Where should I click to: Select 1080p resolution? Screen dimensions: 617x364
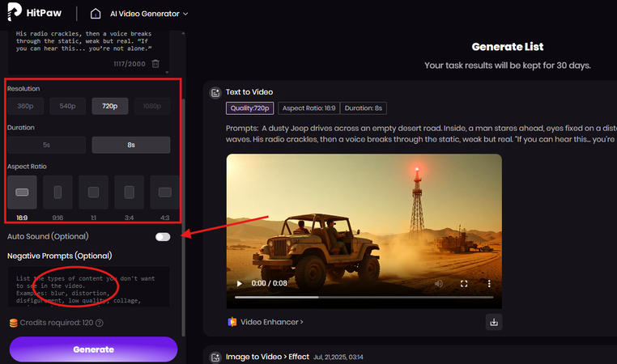[x=152, y=106]
